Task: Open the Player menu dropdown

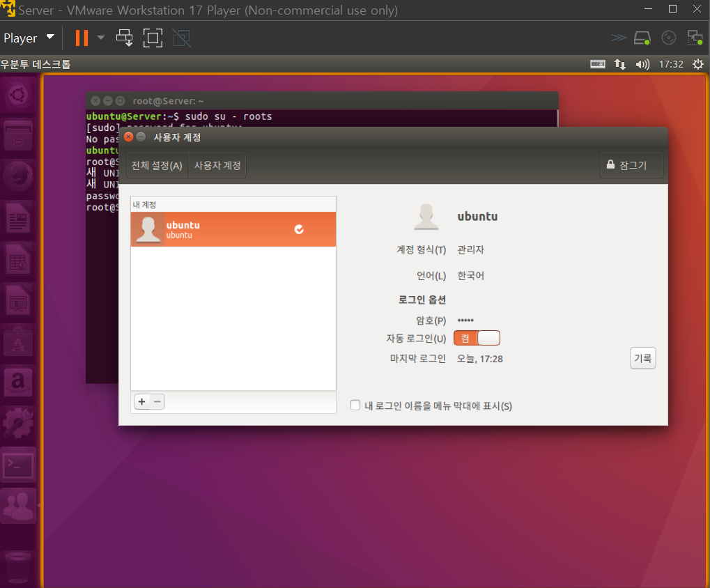Action: (29, 38)
